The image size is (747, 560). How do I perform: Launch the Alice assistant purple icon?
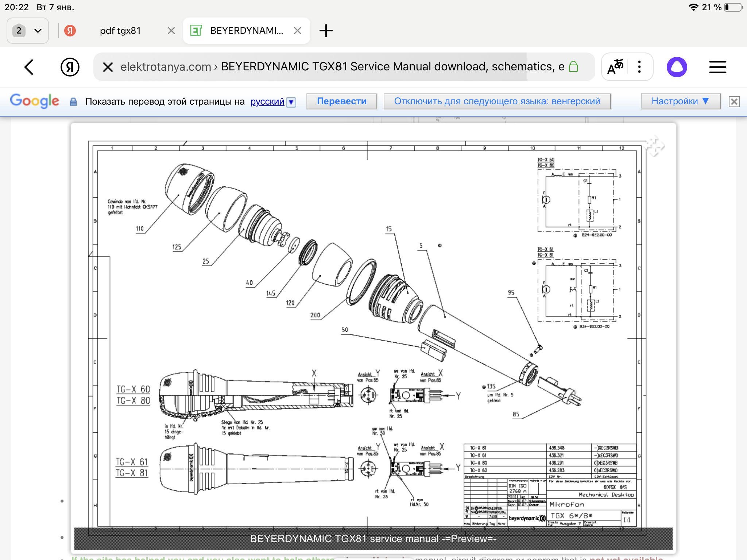tap(677, 67)
